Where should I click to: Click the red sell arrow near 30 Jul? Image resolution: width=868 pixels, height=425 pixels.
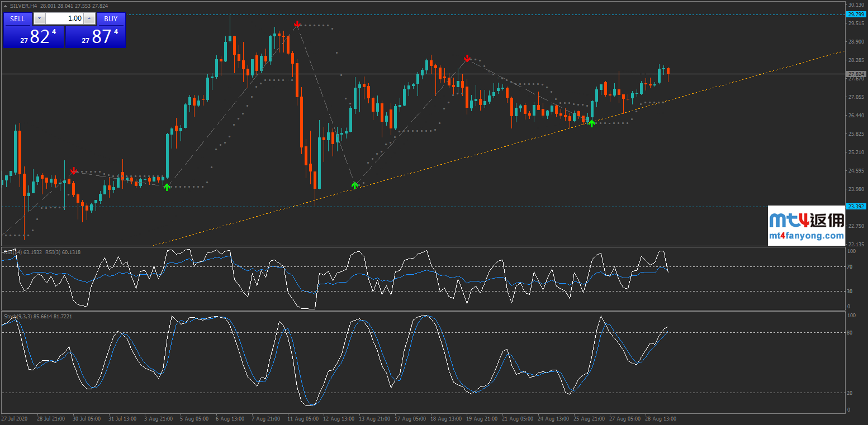73,170
